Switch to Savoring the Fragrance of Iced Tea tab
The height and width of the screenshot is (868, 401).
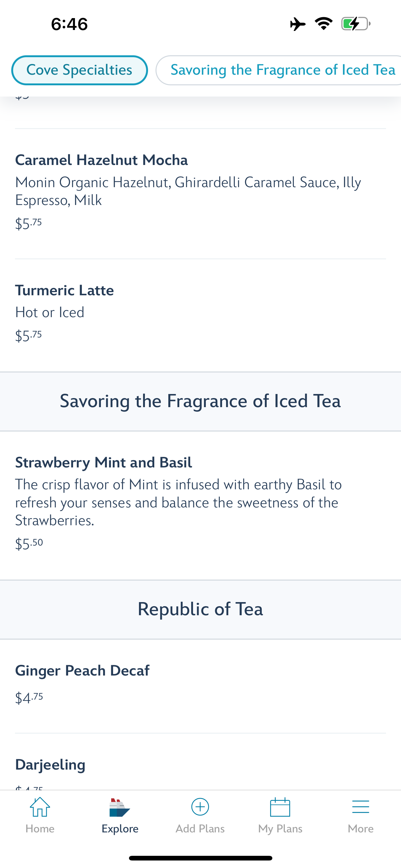click(282, 70)
